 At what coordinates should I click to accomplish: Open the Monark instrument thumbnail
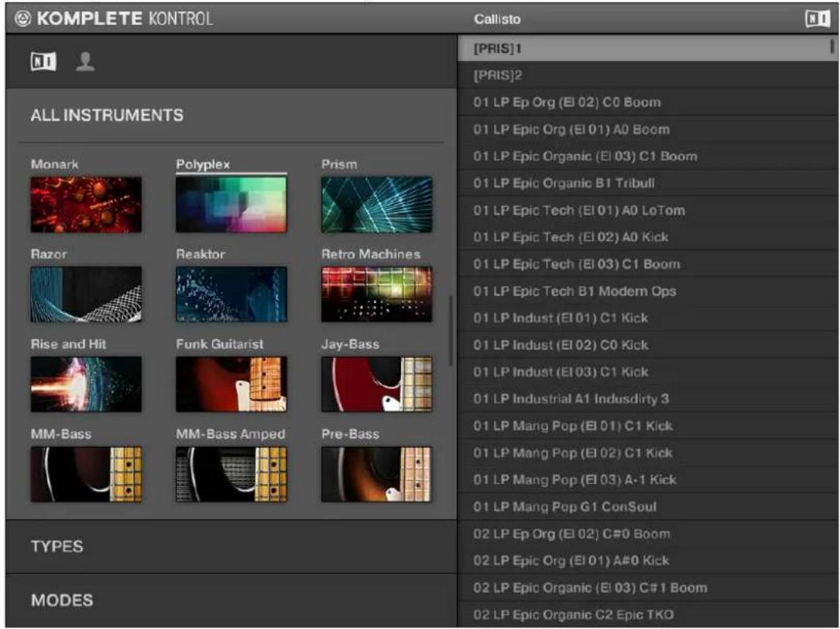coord(86,205)
